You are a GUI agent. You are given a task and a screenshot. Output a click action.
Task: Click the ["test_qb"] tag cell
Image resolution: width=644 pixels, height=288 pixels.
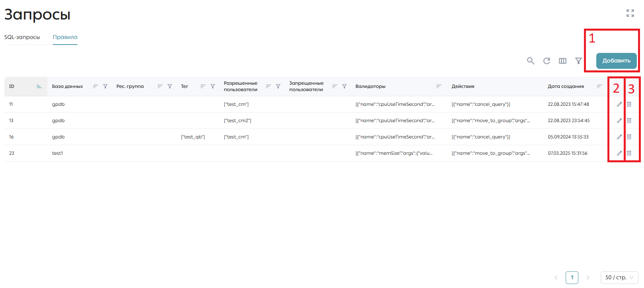[x=193, y=137]
